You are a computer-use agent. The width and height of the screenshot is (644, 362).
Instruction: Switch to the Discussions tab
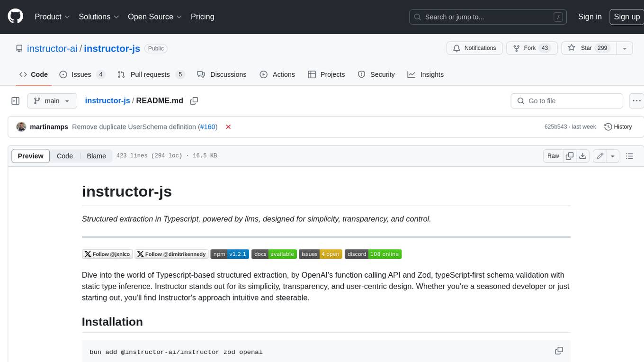pyautogui.click(x=222, y=74)
